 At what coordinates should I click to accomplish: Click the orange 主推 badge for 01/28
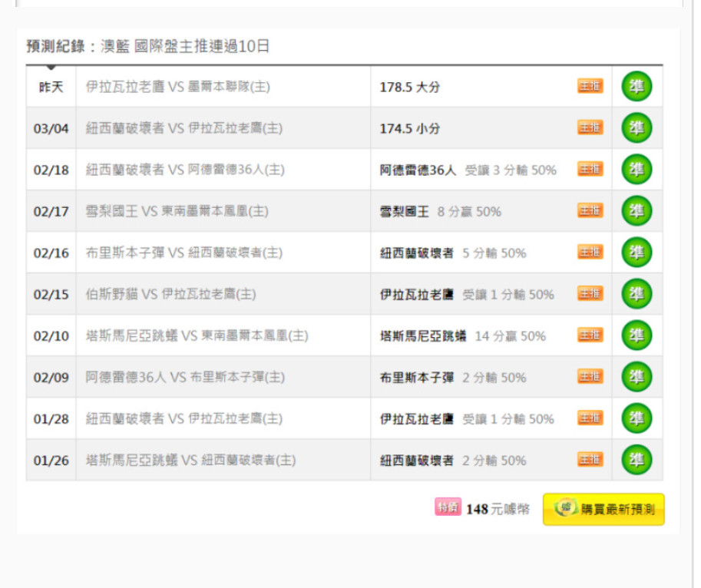(590, 418)
